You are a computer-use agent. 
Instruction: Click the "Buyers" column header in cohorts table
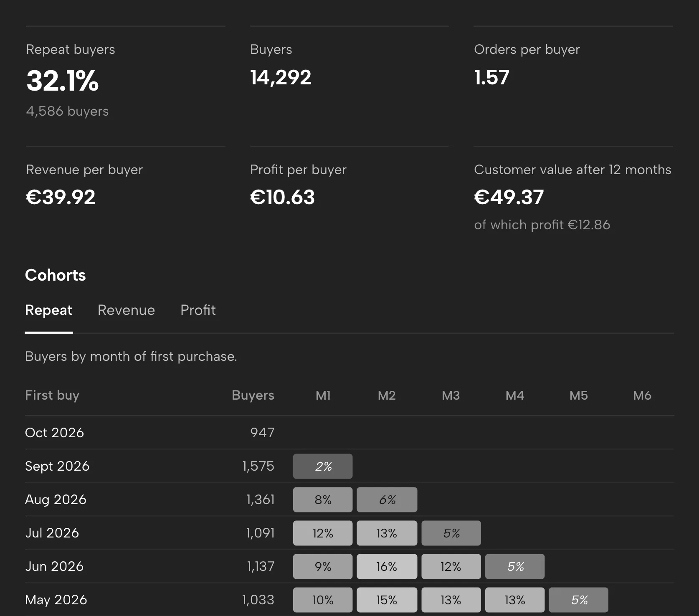click(x=253, y=395)
